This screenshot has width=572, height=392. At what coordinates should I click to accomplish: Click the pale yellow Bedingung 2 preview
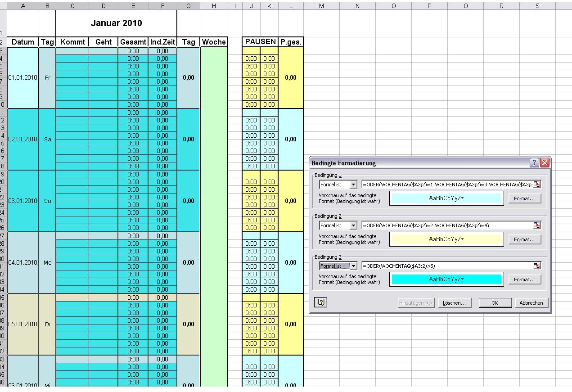[x=446, y=239]
